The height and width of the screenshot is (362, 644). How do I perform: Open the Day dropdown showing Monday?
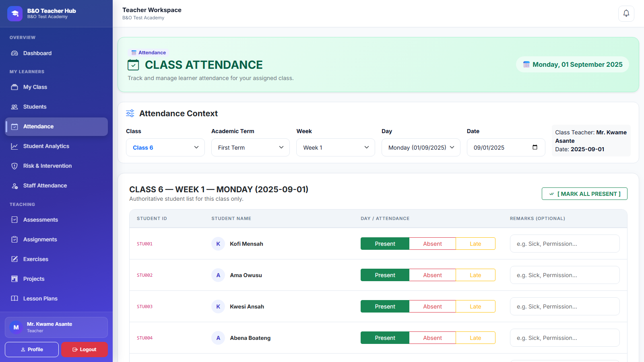point(421,148)
